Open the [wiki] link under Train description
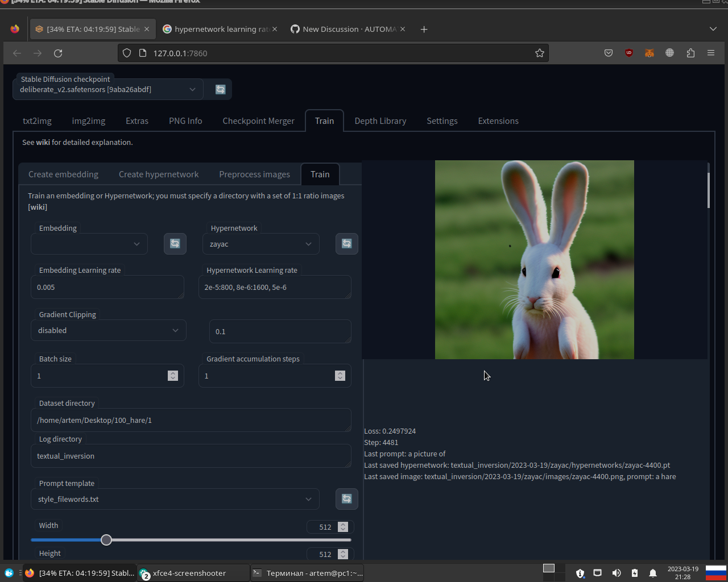Screen dimensions: 728x582 point(38,207)
